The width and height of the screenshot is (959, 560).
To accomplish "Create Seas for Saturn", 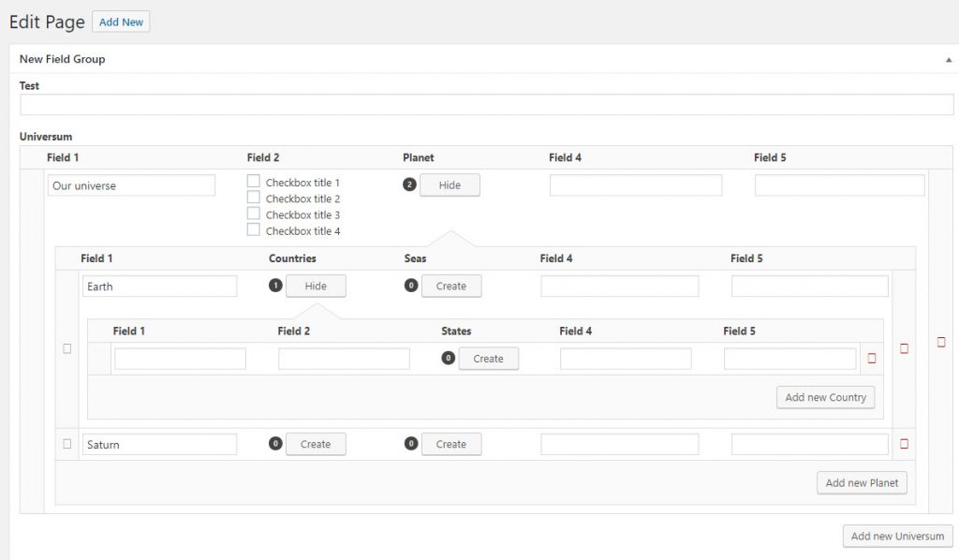I will pyautogui.click(x=451, y=445).
